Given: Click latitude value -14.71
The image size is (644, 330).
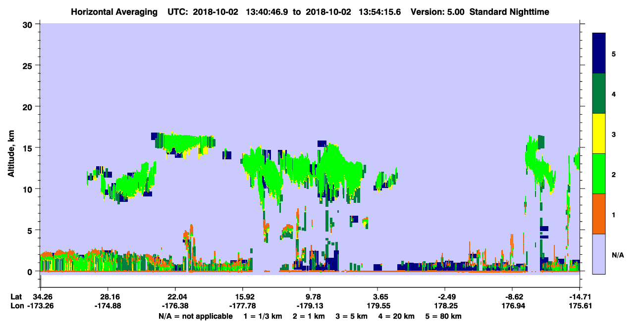Looking at the screenshot, I should point(580,297).
